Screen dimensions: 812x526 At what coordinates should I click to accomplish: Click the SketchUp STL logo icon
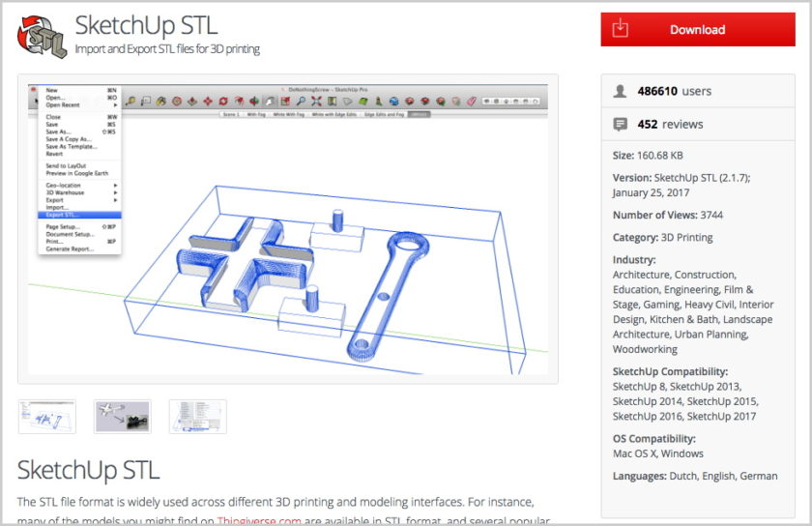(42, 37)
